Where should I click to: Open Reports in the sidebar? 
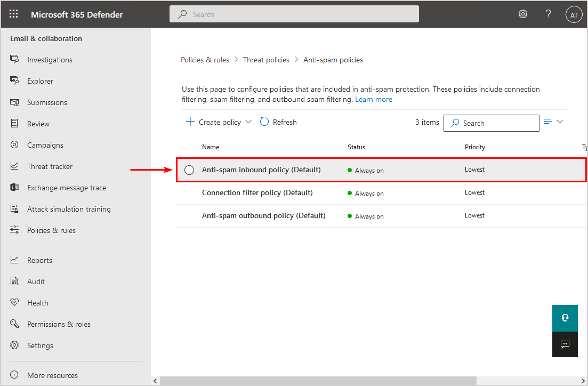tap(39, 260)
